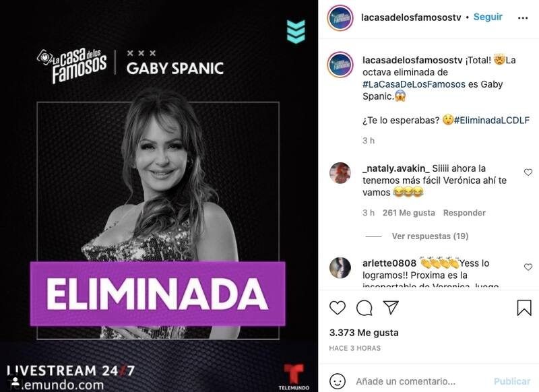View 261 Me gusta on comment

[409, 213]
